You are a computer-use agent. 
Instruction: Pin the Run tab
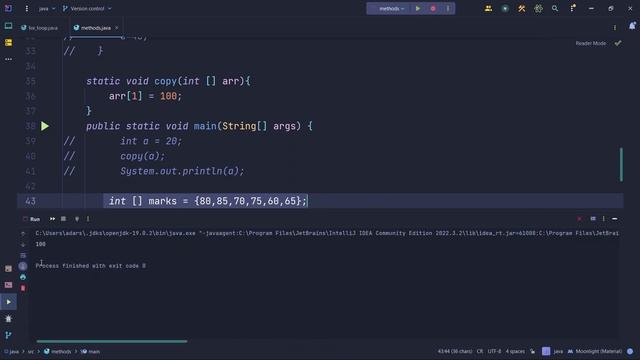pyautogui.click(x=77, y=219)
